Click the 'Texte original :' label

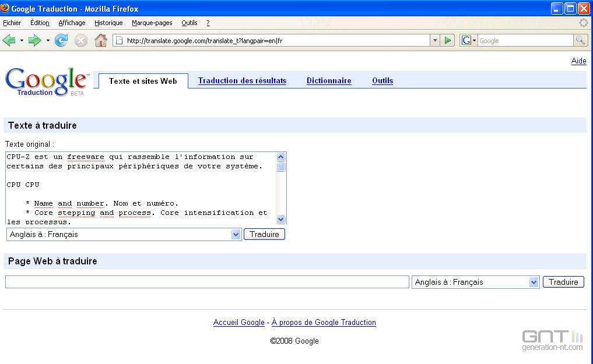pos(30,144)
